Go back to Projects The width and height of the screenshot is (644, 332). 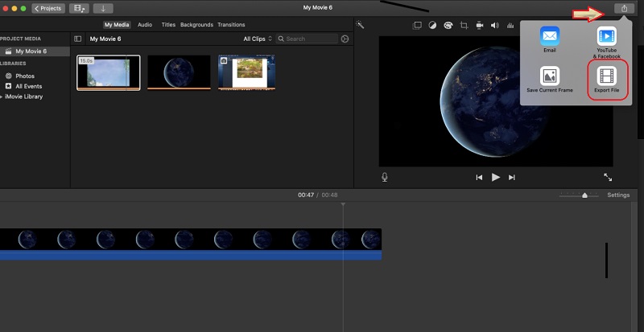[x=48, y=8]
